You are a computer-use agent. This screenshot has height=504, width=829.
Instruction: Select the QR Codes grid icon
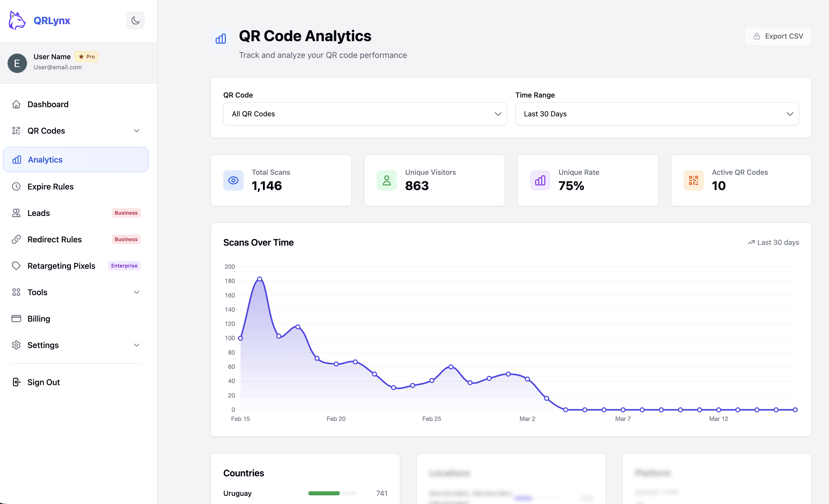point(17,131)
